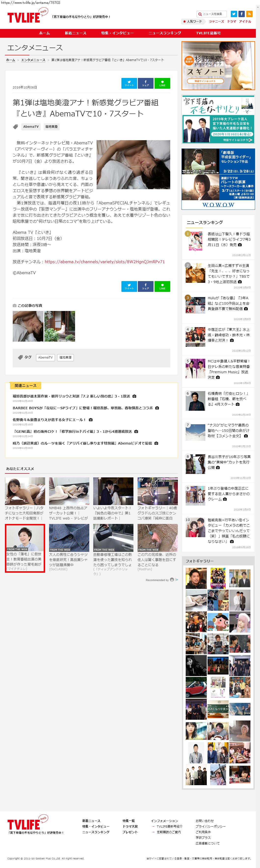
Task: Open the abema.tv channel URL link
Action: [104, 261]
